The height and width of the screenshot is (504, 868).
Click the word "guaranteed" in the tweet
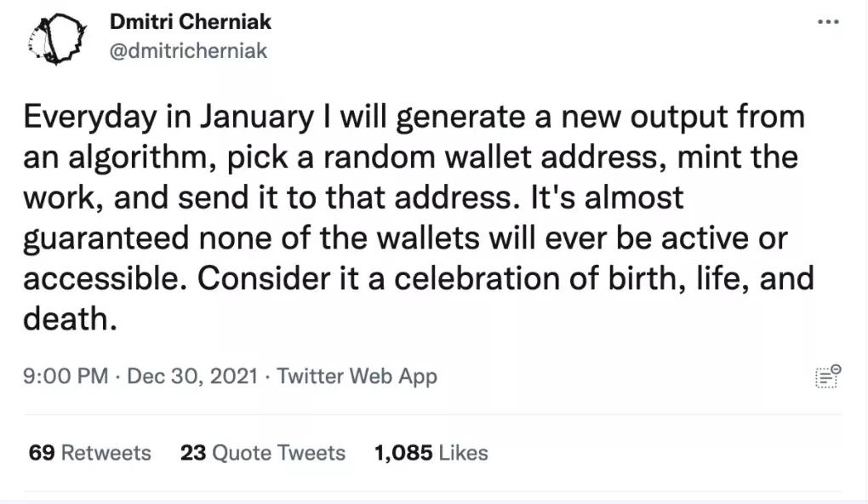tap(117, 238)
